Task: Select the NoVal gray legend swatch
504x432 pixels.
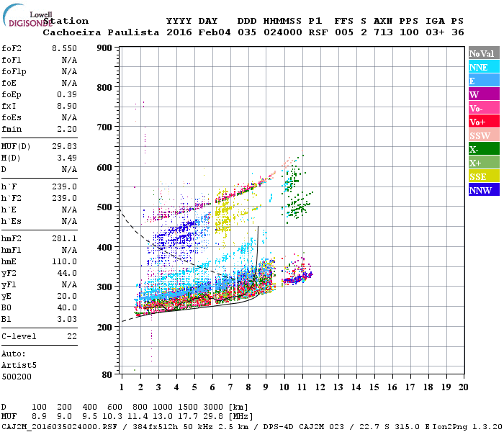Action: point(484,53)
